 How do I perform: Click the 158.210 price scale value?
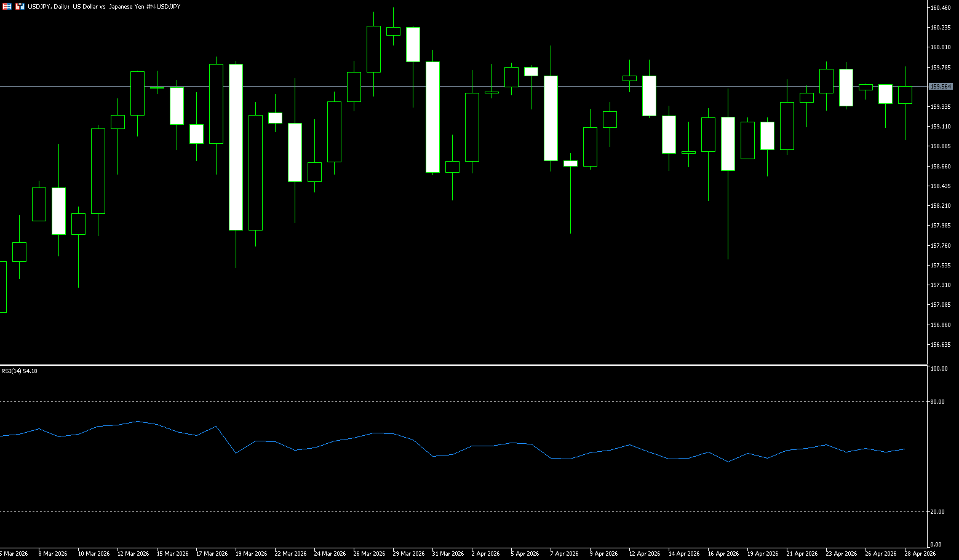pos(941,206)
